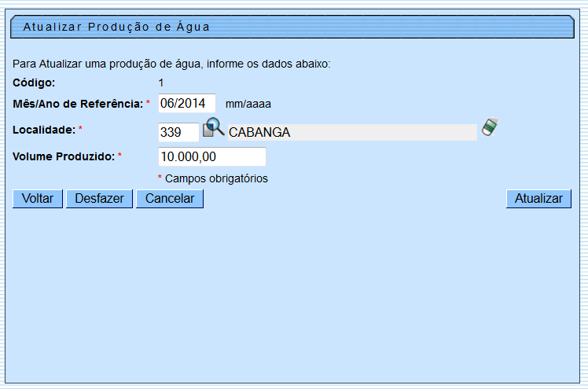Click the Atualizar Produção de Água header
Image resolution: width=588 pixels, height=389 pixels.
(116, 27)
